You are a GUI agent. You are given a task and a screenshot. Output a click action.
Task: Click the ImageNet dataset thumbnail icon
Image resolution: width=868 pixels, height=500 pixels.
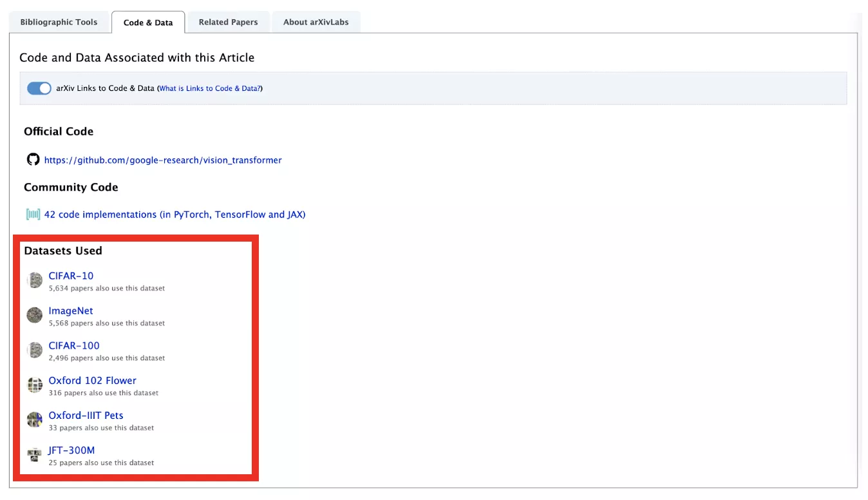coord(34,315)
